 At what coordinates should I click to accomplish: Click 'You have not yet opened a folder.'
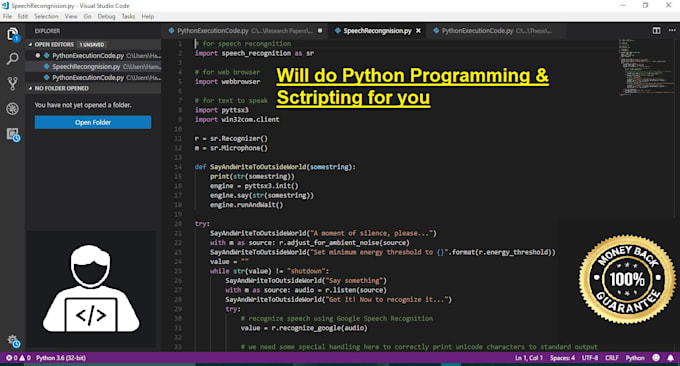83,105
